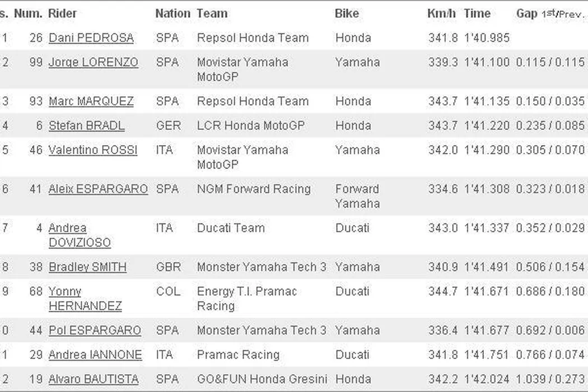The height and width of the screenshot is (392, 588).
Task: Click the Km/h column header
Action: click(x=441, y=13)
